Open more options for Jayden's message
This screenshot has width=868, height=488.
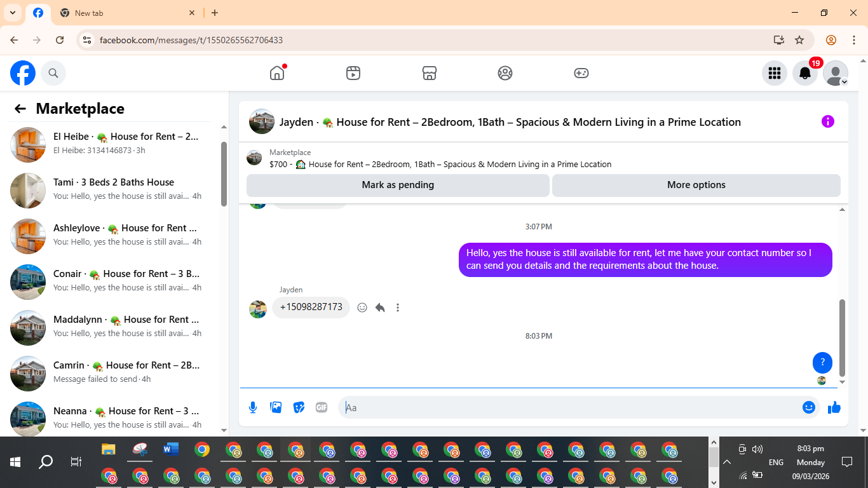point(398,308)
